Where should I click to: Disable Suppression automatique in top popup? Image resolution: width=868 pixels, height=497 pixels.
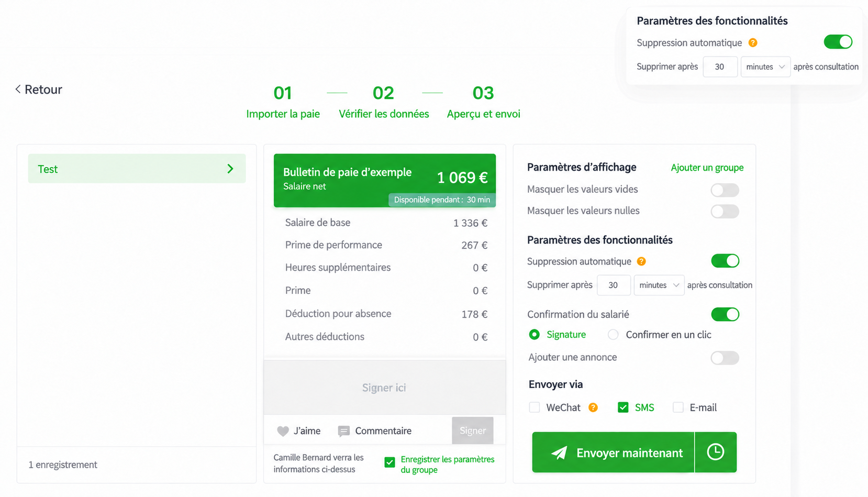[x=838, y=42]
